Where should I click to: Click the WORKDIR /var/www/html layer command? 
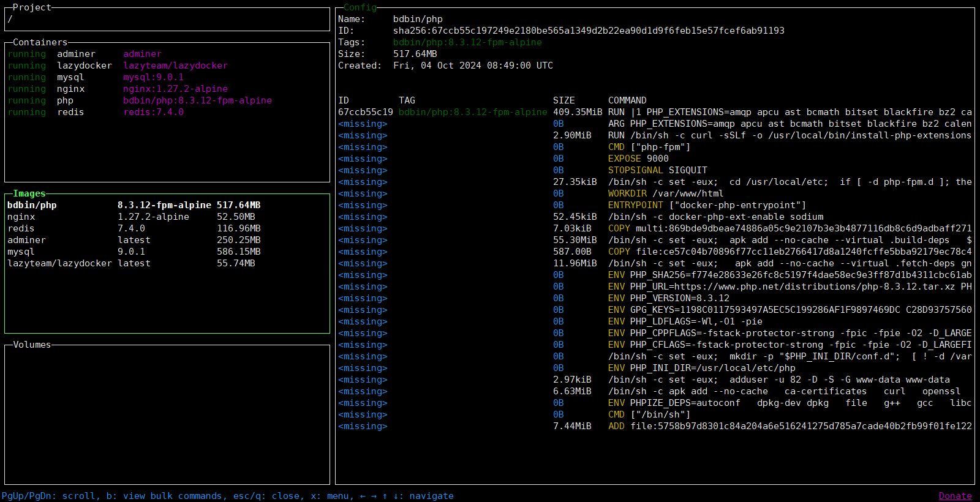point(666,193)
